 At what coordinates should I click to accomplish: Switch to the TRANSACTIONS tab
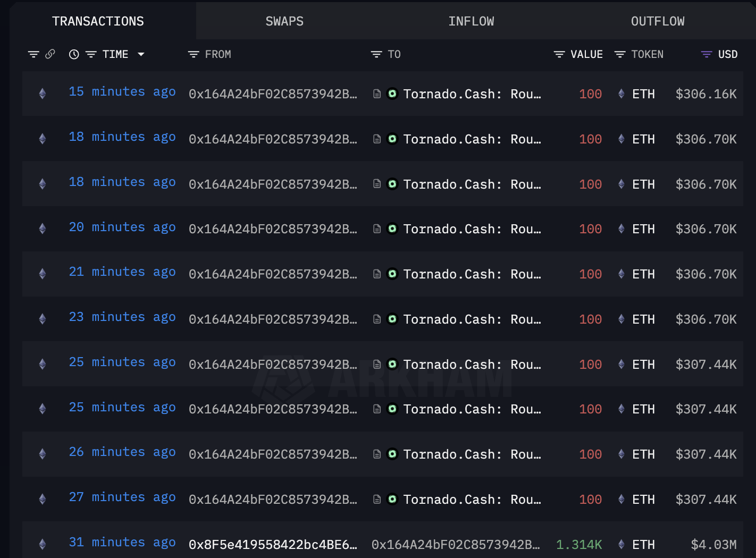coord(98,21)
